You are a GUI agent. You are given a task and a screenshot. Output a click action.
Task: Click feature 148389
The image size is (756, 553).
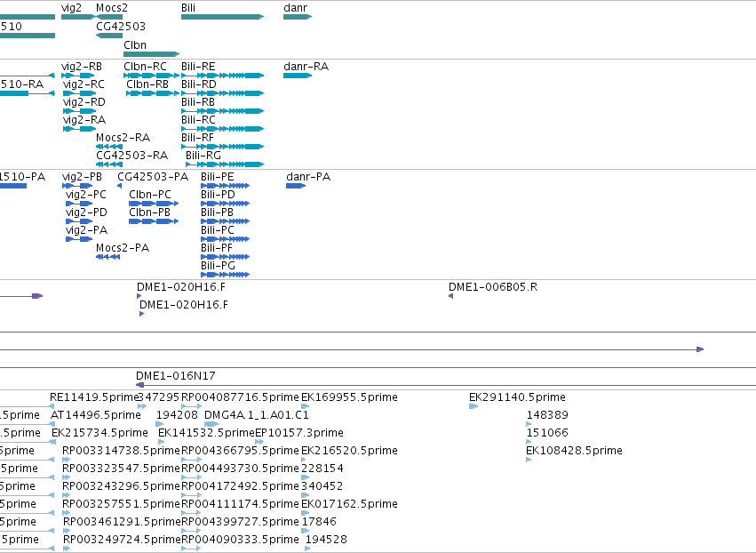tap(547, 415)
